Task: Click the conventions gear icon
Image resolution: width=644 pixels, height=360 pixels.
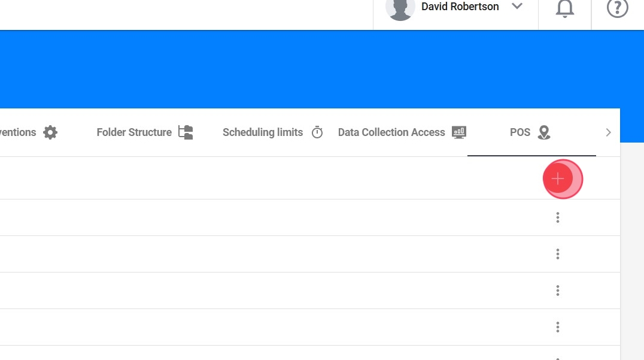Action: pos(50,132)
